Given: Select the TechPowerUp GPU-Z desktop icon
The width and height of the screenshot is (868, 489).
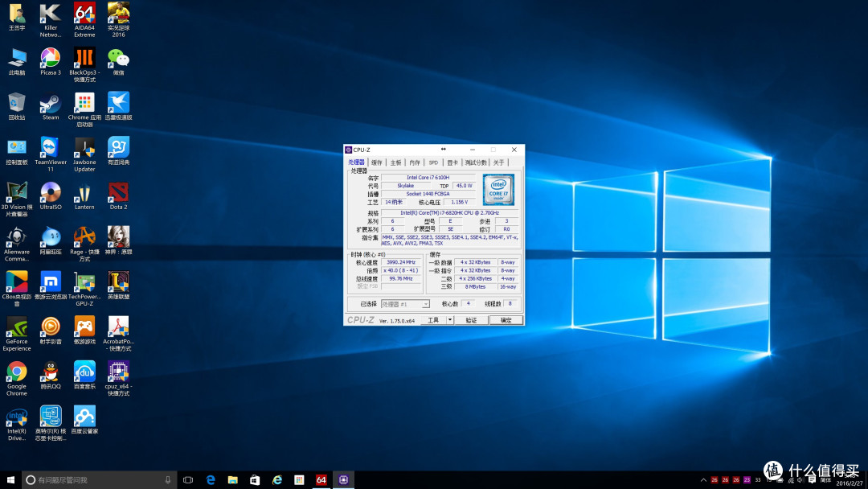Looking at the screenshot, I should point(84,289).
